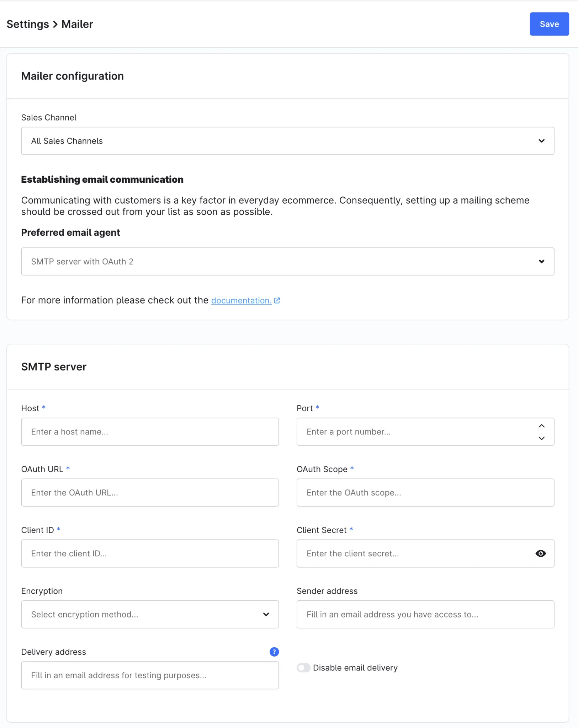
Task: Click the Save button
Action: pos(549,24)
